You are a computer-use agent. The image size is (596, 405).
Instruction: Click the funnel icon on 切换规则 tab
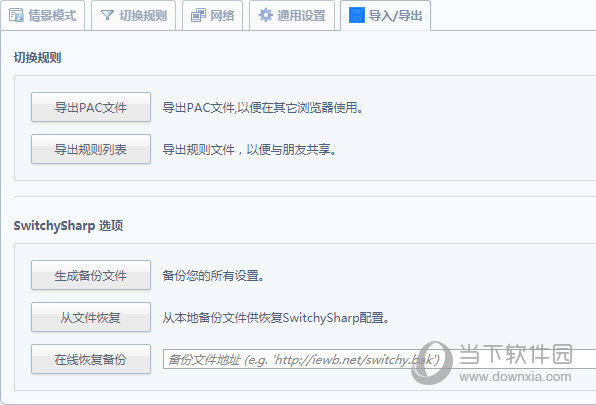(x=108, y=15)
